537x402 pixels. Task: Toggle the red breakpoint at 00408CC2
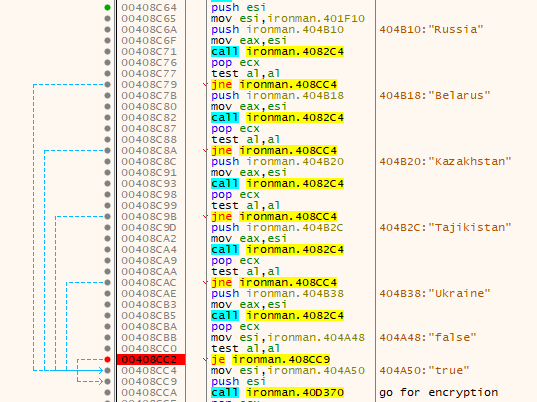108,360
